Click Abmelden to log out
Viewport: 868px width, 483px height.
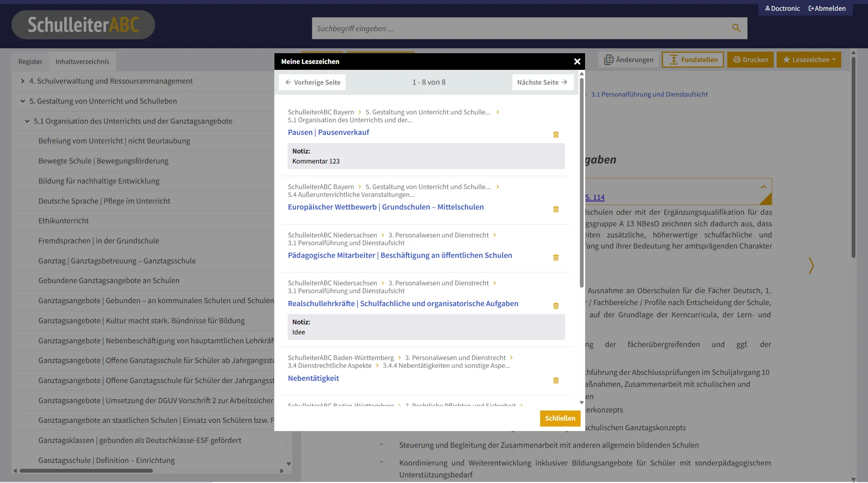tap(827, 9)
